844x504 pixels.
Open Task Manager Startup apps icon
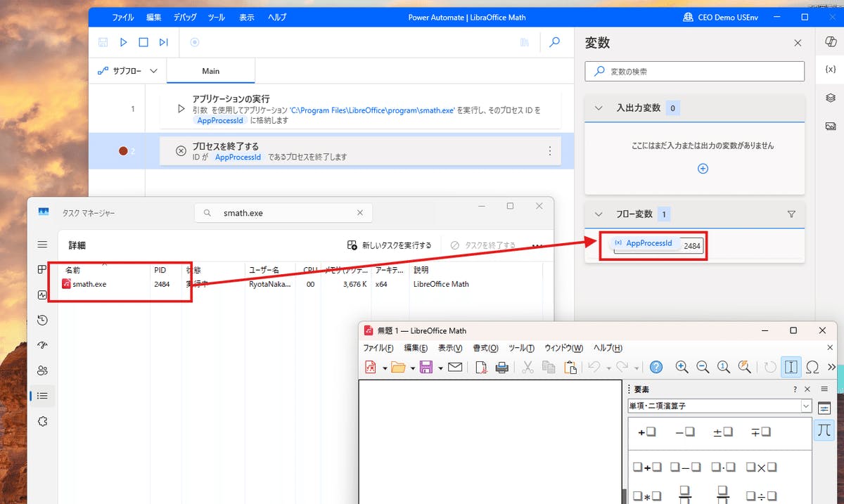click(x=42, y=346)
